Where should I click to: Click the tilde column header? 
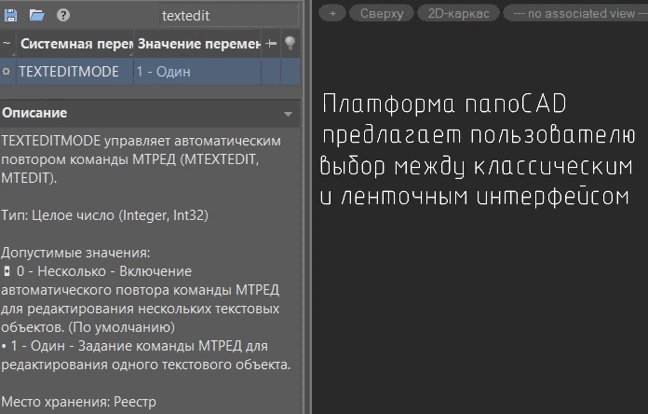tap(7, 43)
